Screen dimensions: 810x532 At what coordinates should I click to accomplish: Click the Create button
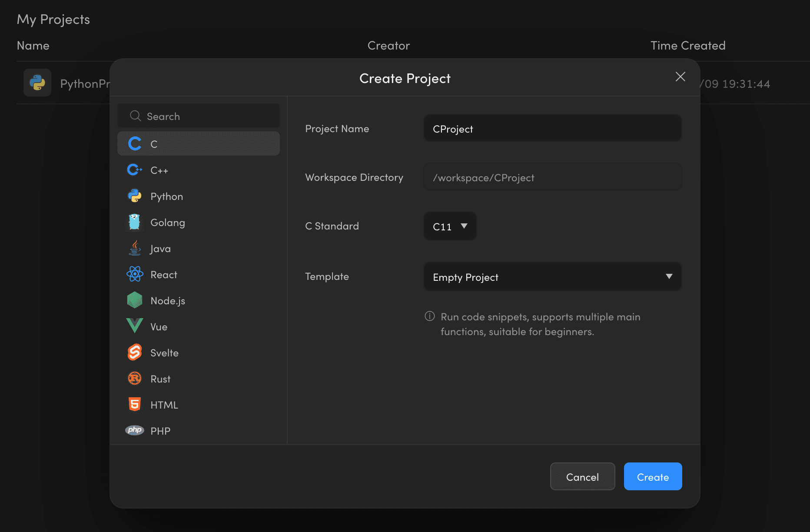click(653, 476)
